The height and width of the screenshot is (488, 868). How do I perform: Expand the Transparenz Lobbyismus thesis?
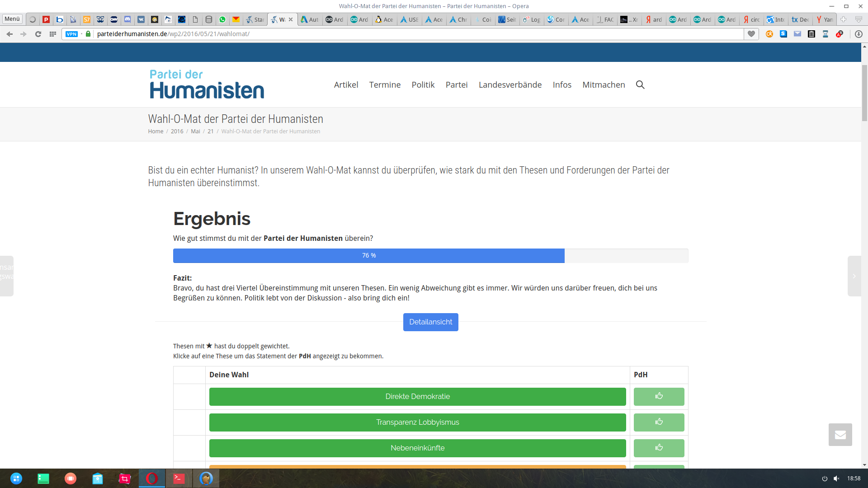pyautogui.click(x=417, y=422)
